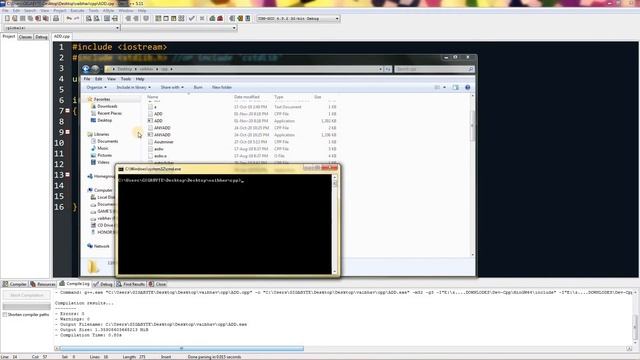This screenshot has width=640, height=360.
Task: Click the Date modified column header
Action: [x=247, y=97]
